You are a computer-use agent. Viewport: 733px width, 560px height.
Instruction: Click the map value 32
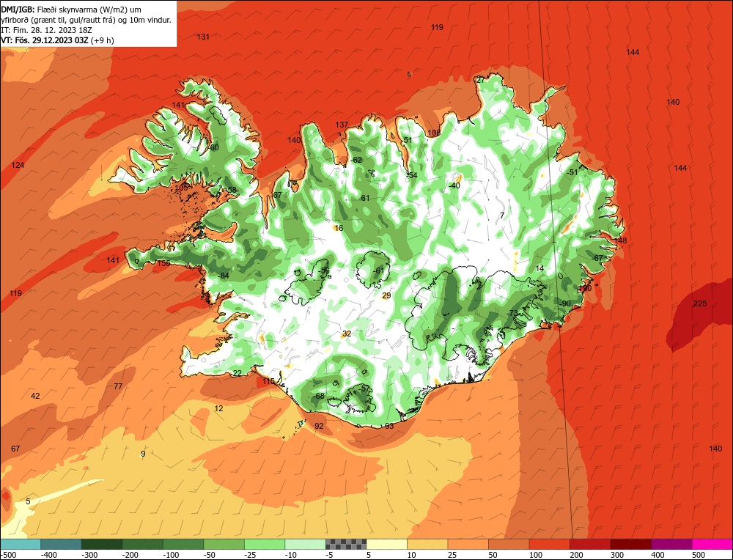(347, 334)
